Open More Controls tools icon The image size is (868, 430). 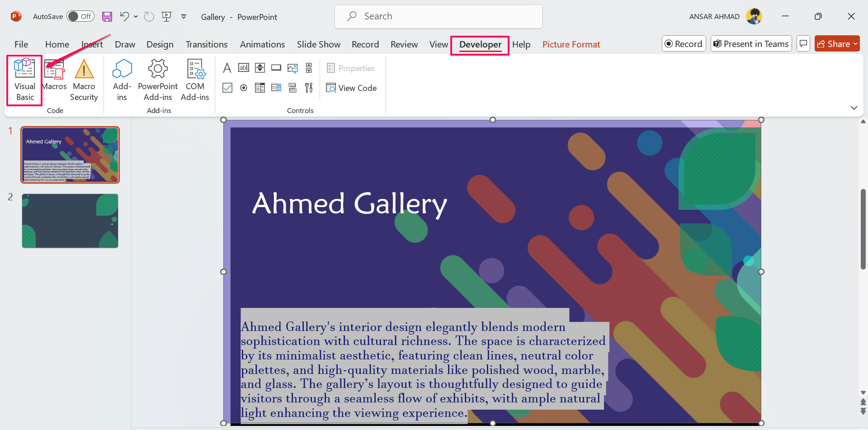pos(309,88)
